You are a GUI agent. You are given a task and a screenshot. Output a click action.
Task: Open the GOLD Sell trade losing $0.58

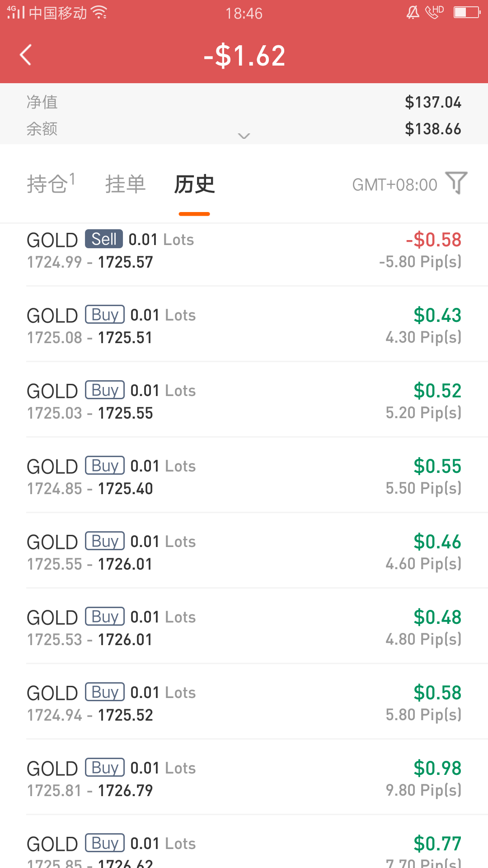click(244, 250)
